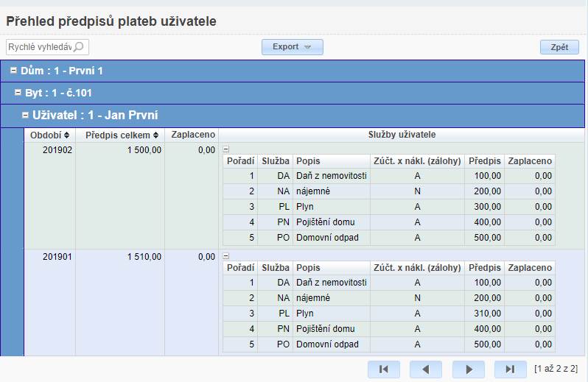588x382 pixels.
Task: Open the Export dropdown menu
Action: tap(292, 47)
